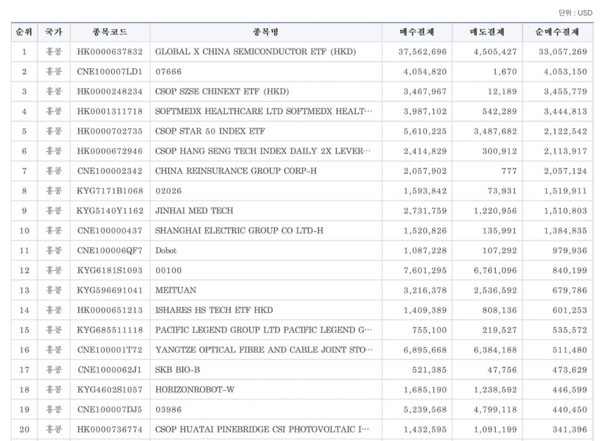
Task: Click value 33,057,269
Action: tap(563, 52)
